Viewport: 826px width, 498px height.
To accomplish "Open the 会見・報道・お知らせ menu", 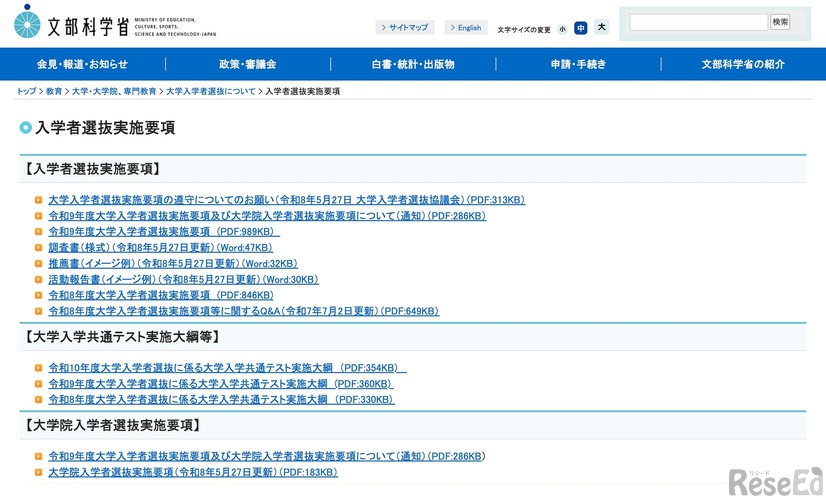I will click(x=82, y=64).
